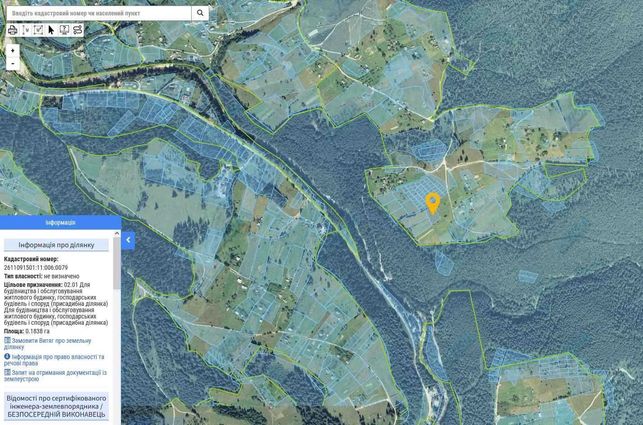Click the cadastral number search field
The height and width of the screenshot is (425, 643).
[99, 13]
